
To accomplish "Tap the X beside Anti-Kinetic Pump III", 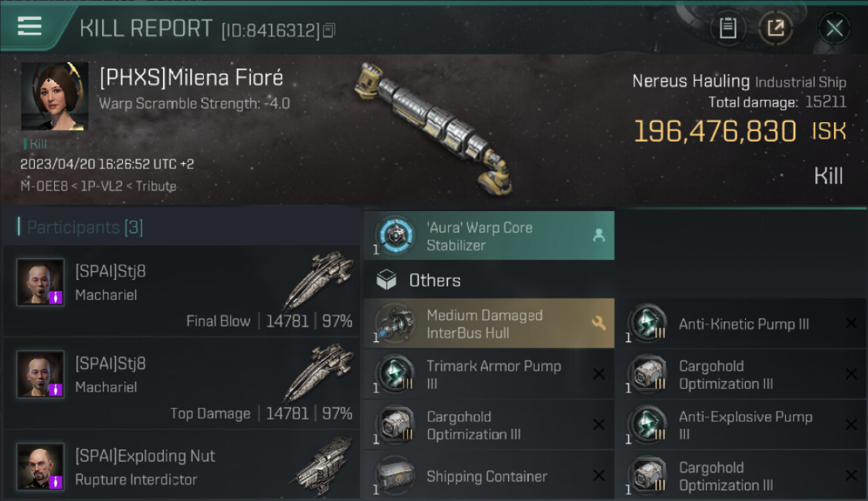I will 851,324.
